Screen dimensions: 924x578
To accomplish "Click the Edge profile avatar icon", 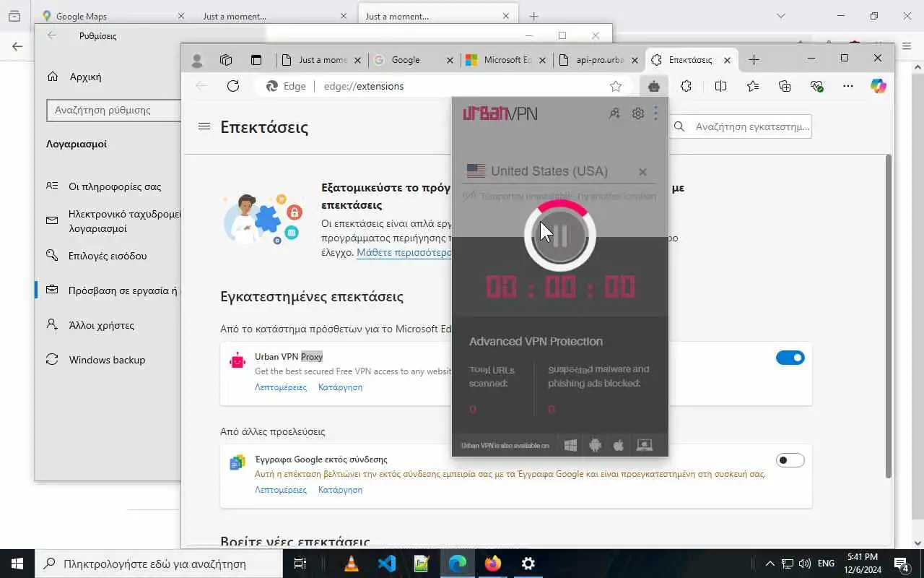I will pos(196,60).
